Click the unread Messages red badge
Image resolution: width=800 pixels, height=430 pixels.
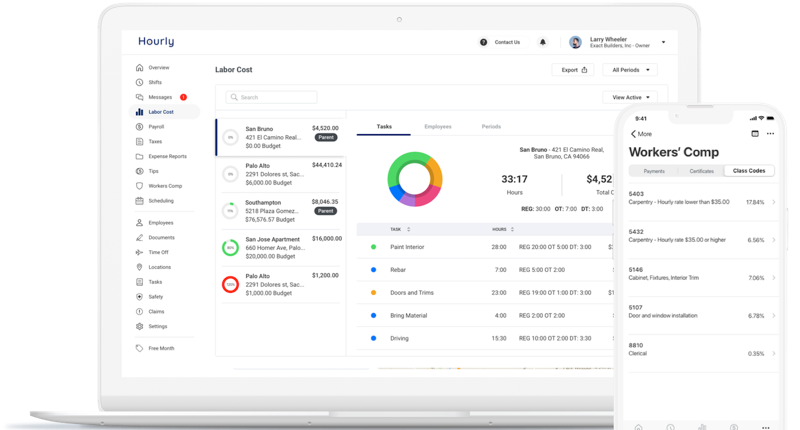pos(183,97)
